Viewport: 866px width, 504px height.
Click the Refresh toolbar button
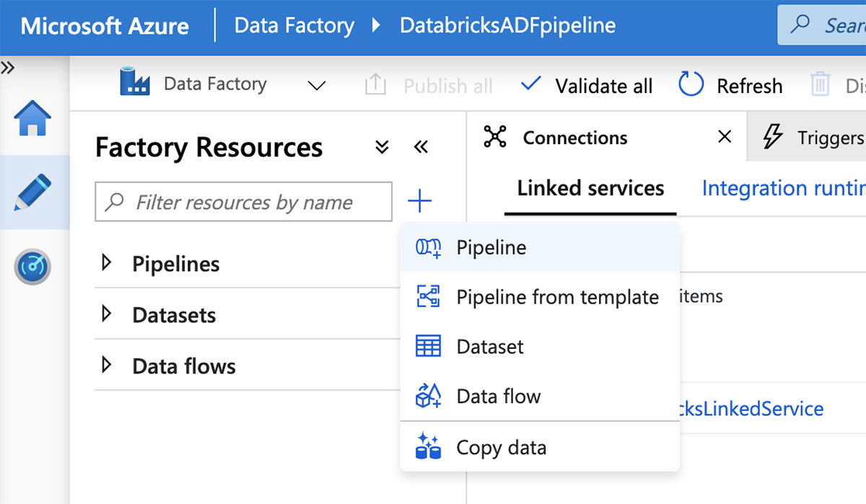tap(730, 86)
